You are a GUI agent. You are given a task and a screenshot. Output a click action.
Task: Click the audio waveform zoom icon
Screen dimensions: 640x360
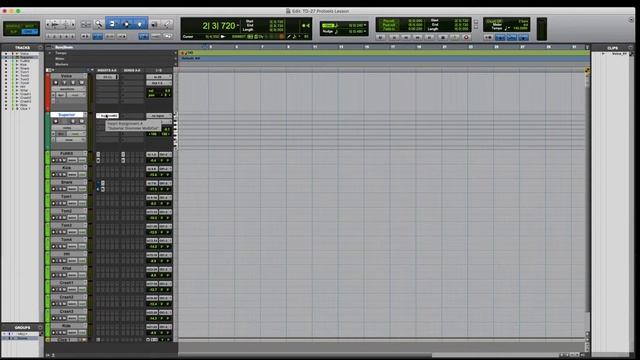coord(56,24)
